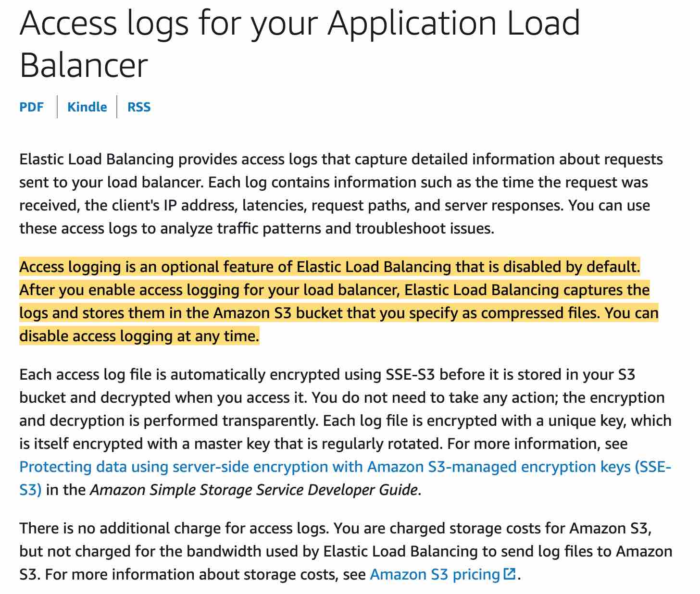Screen dimensions: 700x594
Task: Follow the 'Protecting data using server-side encryption' link
Action: point(345,467)
